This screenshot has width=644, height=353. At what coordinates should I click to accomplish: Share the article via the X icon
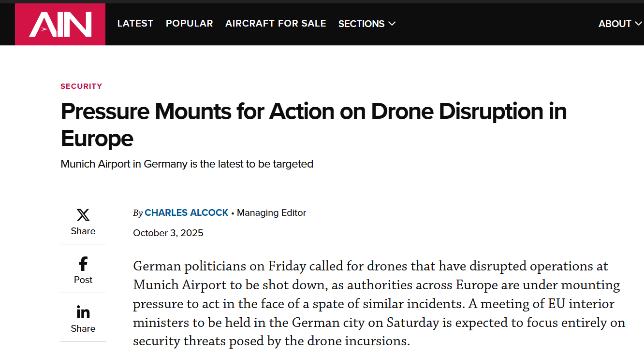(83, 215)
